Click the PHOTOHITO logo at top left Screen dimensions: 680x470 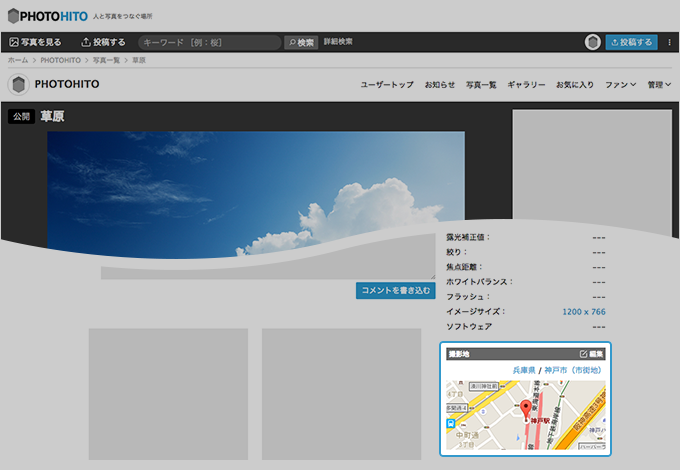click(x=45, y=15)
